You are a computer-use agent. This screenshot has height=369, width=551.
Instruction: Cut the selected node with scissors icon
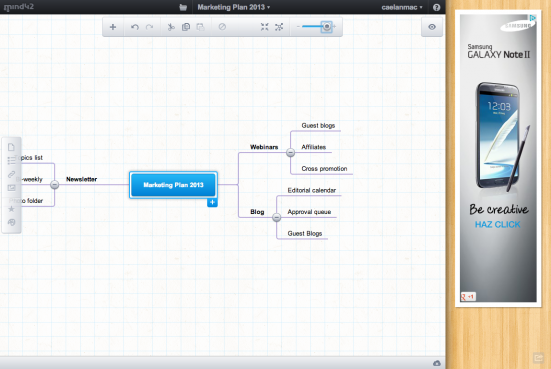click(x=171, y=27)
